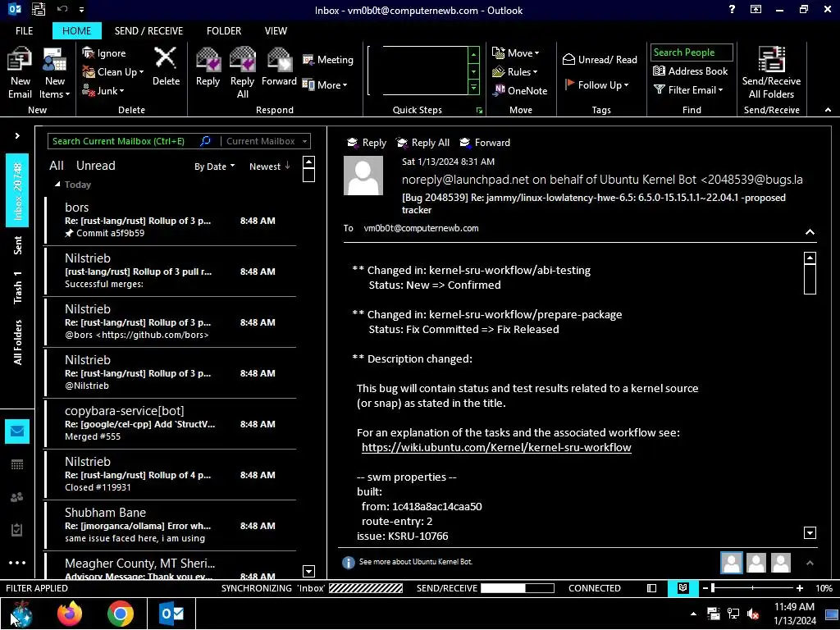
Task: Click Reply All in the ribbon
Action: (x=242, y=73)
